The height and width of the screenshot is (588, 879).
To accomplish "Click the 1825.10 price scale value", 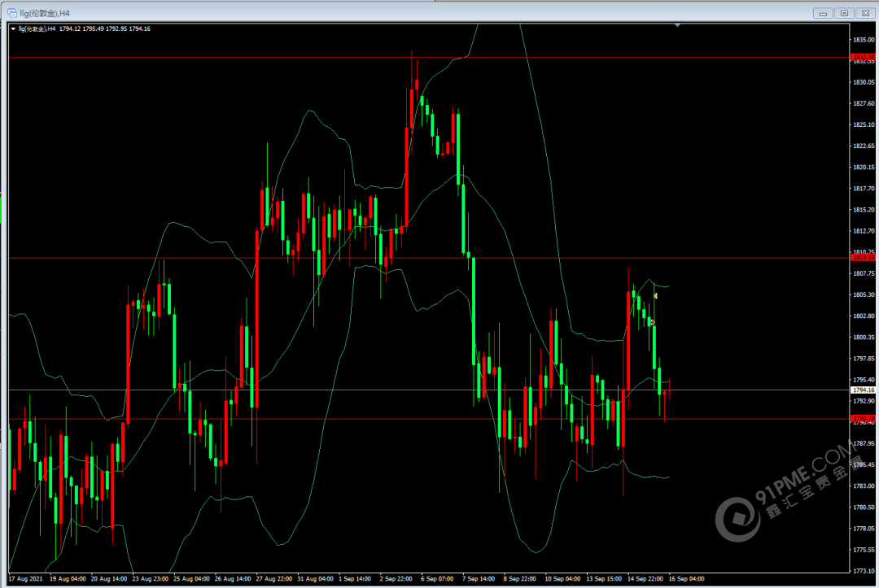I will click(x=864, y=125).
